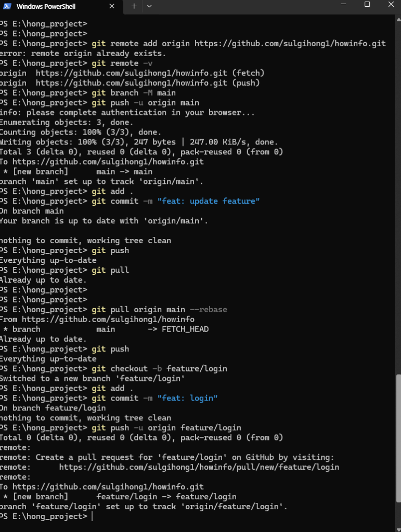The image size is (401, 532).
Task: Click the vertical scrollbar thumb
Action: tap(398, 447)
